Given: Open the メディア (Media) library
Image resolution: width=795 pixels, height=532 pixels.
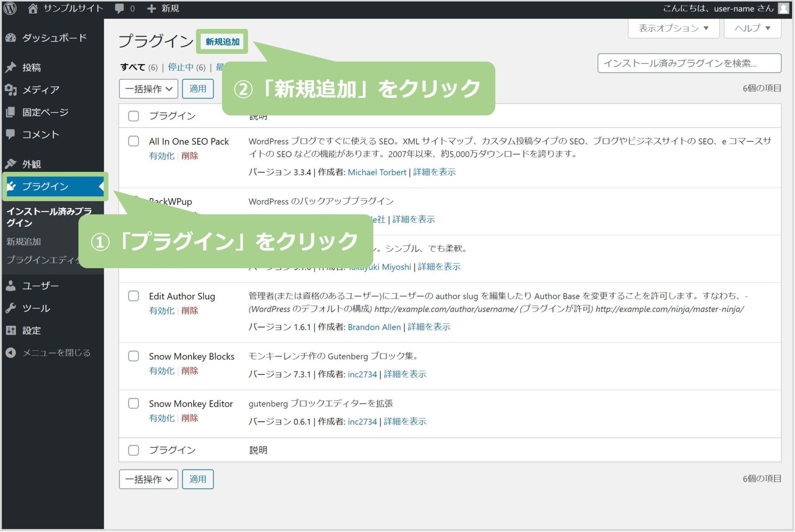Looking at the screenshot, I should 40,90.
